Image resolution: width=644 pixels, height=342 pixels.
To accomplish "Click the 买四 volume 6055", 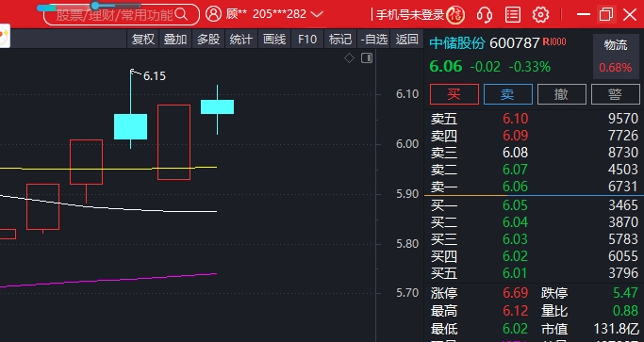I will 623,256.
